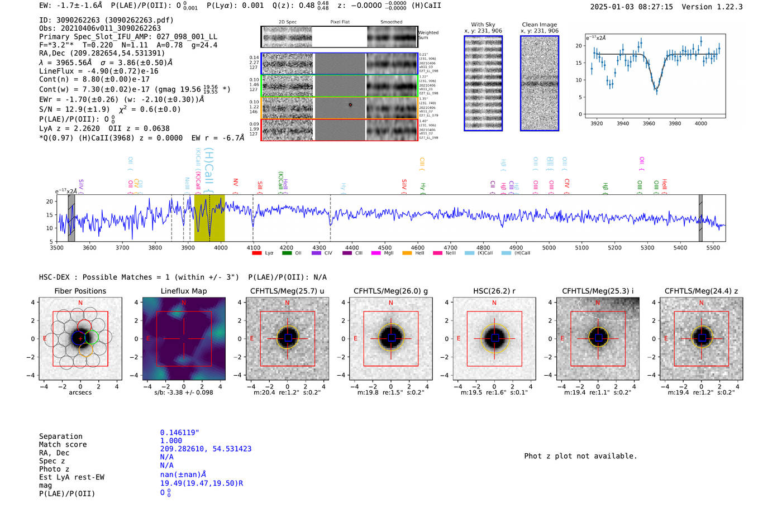The image size is (782, 532).
Task: Click the Cont(w) = 7.30 gmag line
Action: point(135,89)
